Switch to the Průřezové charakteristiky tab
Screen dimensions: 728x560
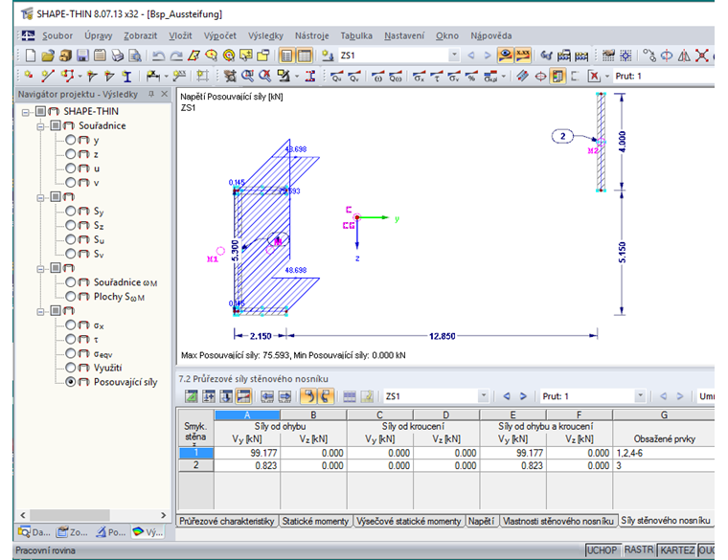pos(227,521)
